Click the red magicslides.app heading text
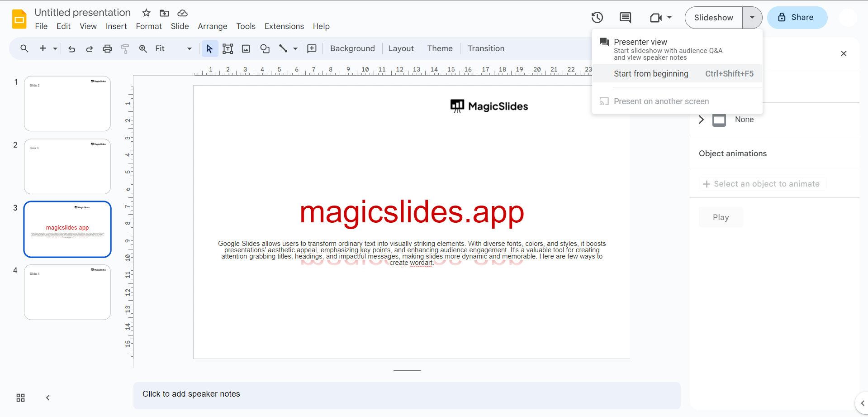The height and width of the screenshot is (417, 868). [412, 212]
